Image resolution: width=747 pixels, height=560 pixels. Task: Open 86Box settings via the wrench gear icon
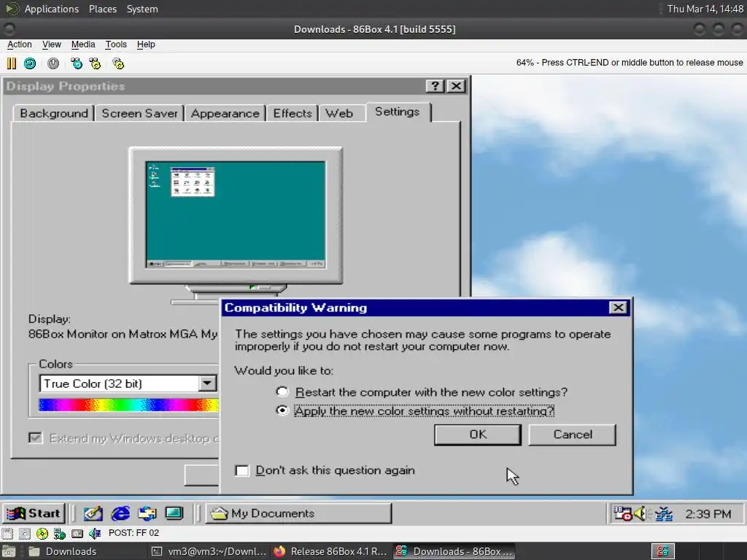pyautogui.click(x=118, y=63)
